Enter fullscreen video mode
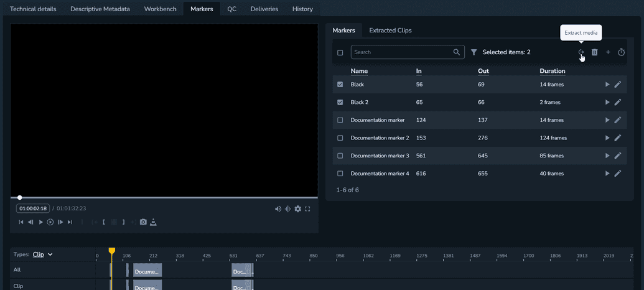 pos(307,209)
